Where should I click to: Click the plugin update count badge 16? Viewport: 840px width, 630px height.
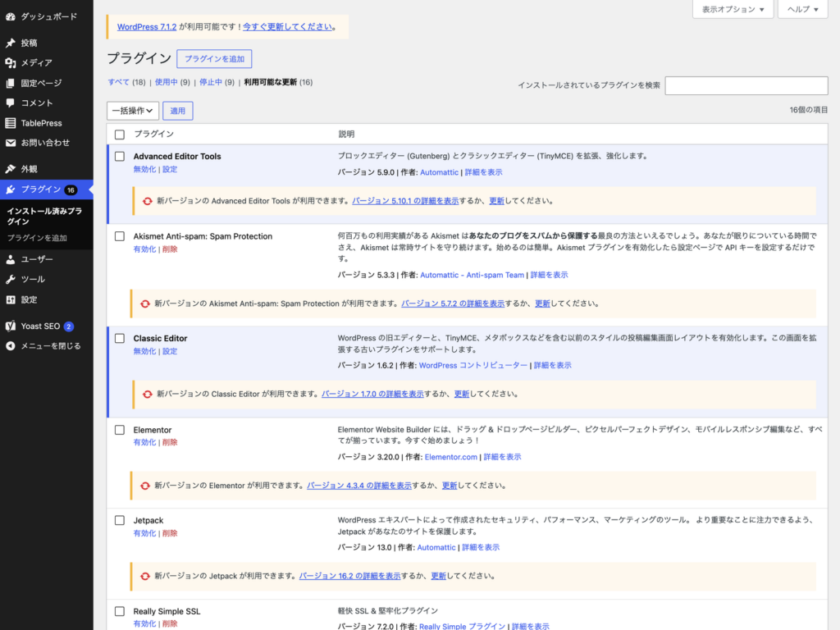71,189
